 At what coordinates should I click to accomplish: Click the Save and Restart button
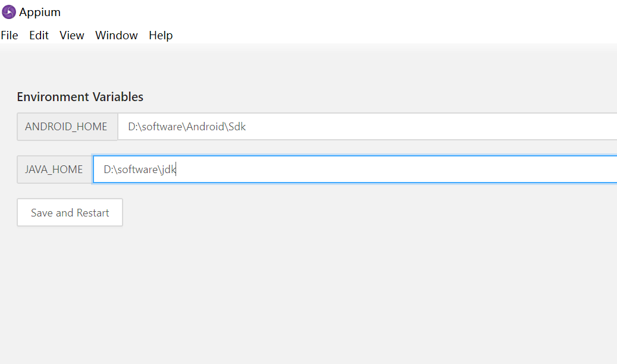(x=70, y=212)
